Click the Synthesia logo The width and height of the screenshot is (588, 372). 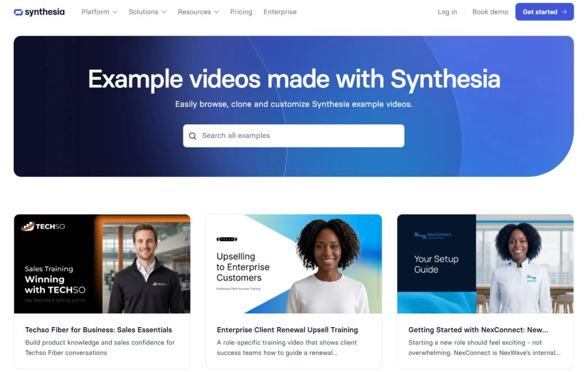pyautogui.click(x=39, y=12)
